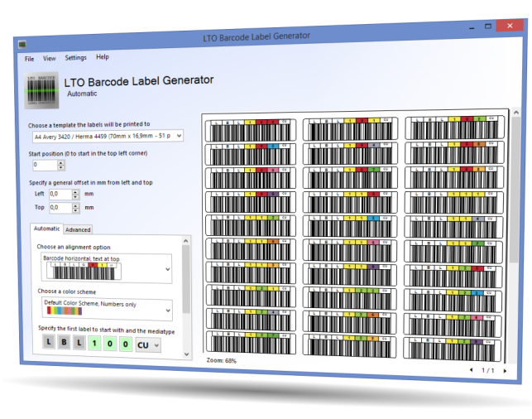Click the color scheme swatch strip
Screen dimensions: 532x419
(x=65, y=311)
